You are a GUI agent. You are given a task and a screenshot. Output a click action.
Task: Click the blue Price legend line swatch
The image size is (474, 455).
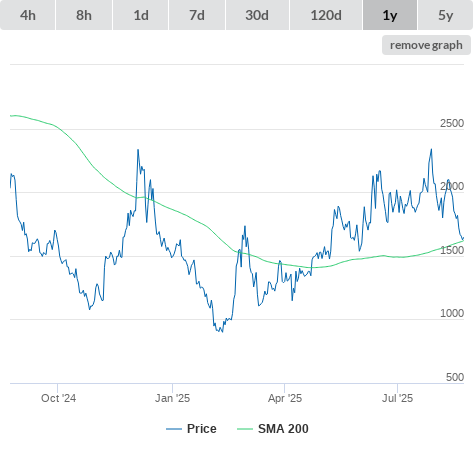coord(174,429)
